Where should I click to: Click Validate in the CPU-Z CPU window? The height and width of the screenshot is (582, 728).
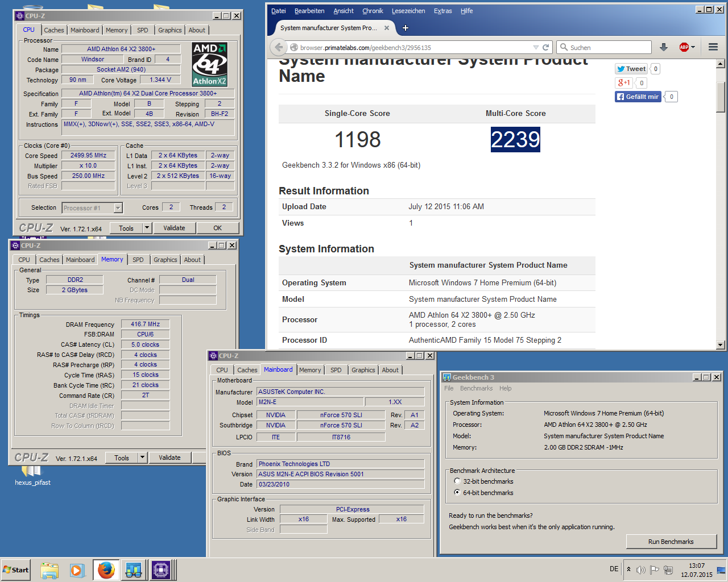point(174,228)
